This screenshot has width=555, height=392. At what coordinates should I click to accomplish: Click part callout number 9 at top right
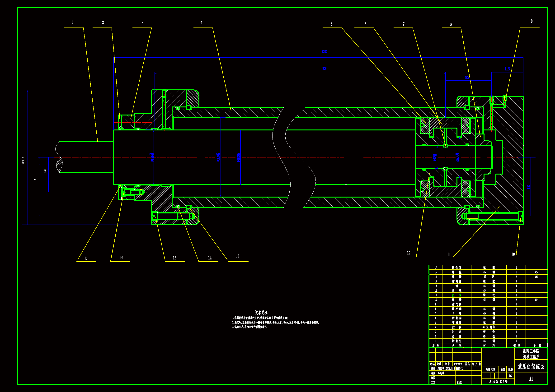[x=531, y=21]
